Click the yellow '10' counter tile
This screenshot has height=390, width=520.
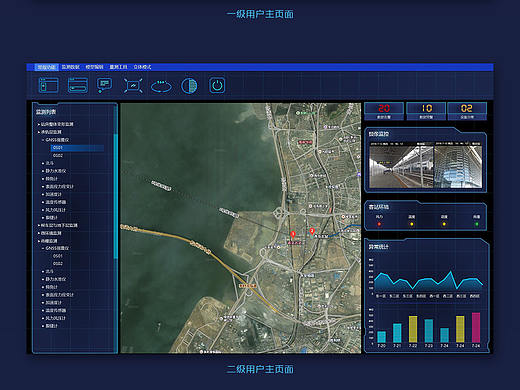(426, 111)
